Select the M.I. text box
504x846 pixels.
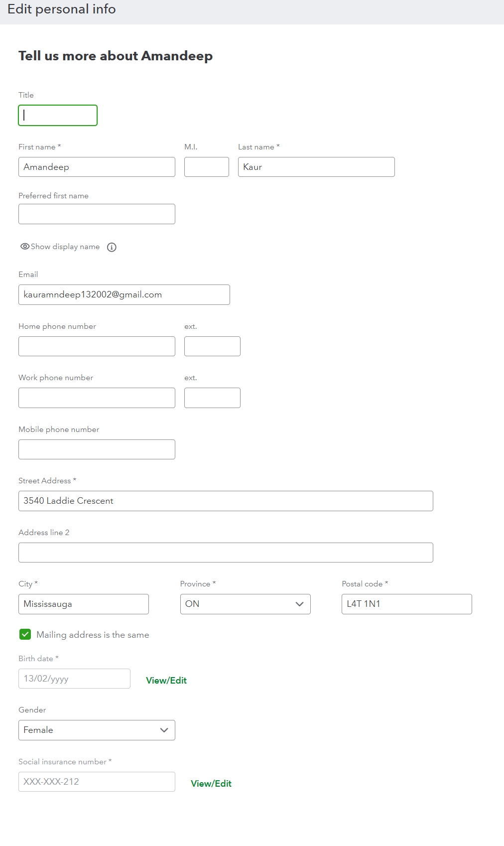(206, 167)
